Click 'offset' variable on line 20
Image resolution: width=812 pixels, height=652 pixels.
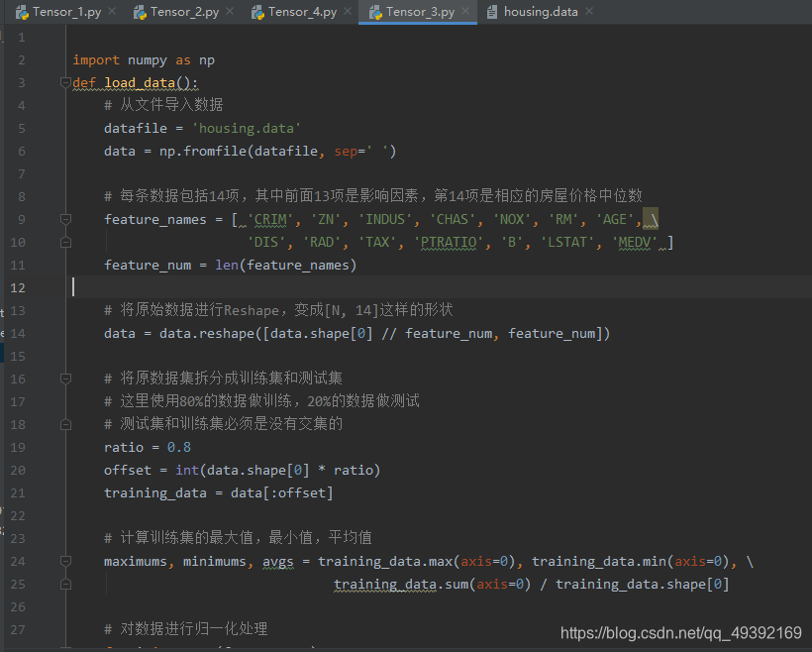128,470
